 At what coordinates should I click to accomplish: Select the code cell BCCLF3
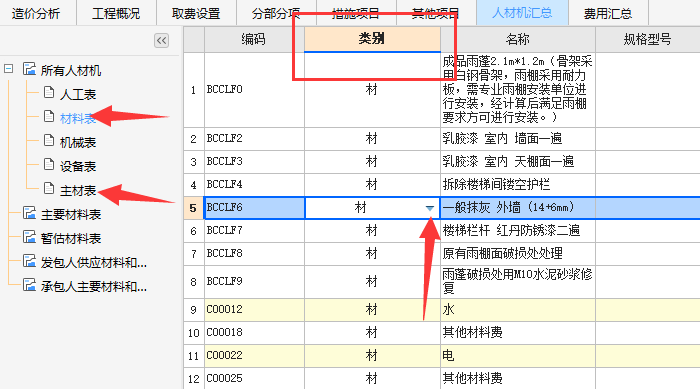(254, 162)
